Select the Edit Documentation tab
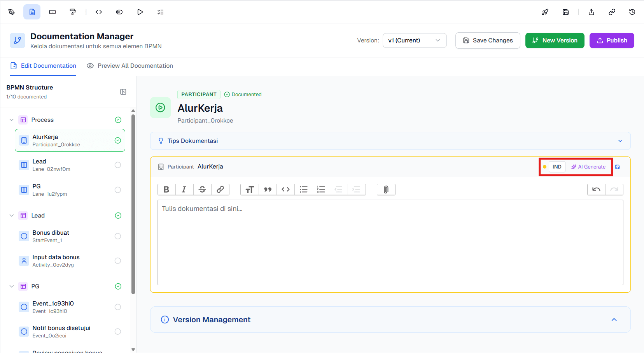 (43, 65)
